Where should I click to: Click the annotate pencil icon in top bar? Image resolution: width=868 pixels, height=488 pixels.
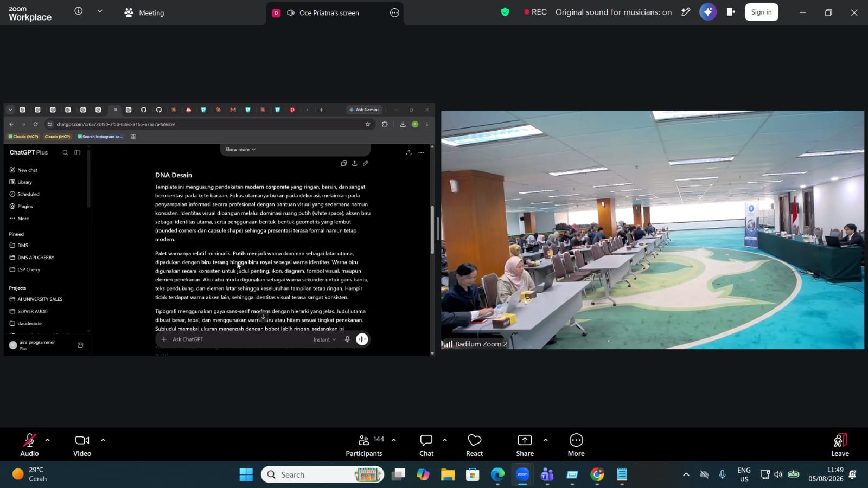tap(686, 12)
